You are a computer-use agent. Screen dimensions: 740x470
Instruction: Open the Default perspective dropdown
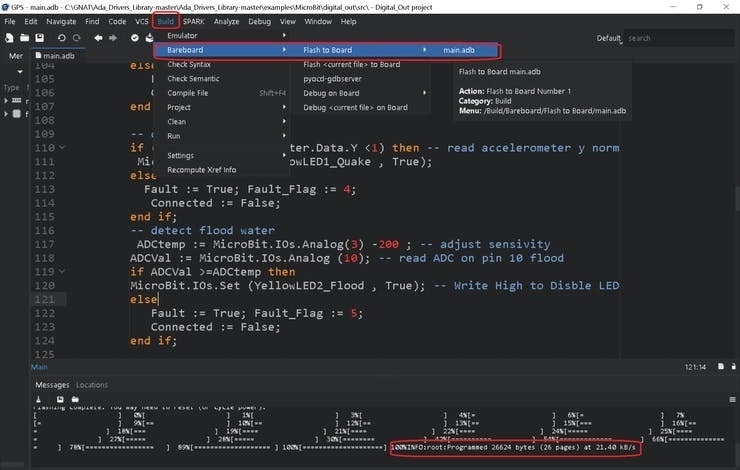coord(613,38)
